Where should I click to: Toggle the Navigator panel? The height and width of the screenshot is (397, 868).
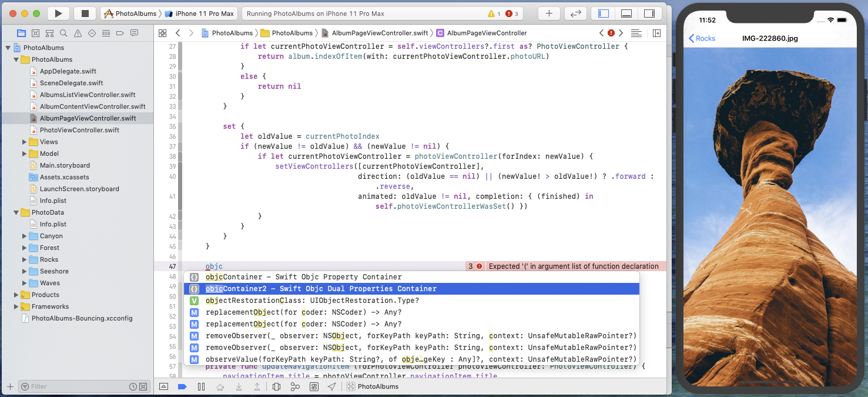click(604, 13)
